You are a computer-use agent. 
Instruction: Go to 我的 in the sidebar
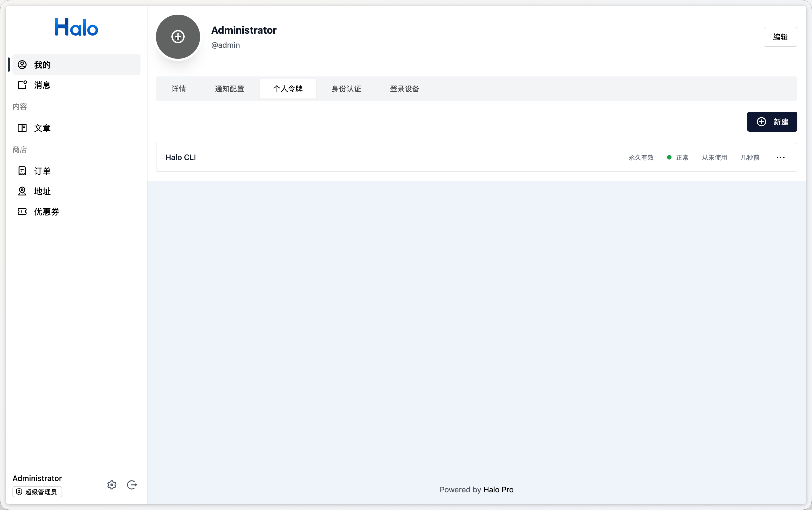pyautogui.click(x=76, y=65)
